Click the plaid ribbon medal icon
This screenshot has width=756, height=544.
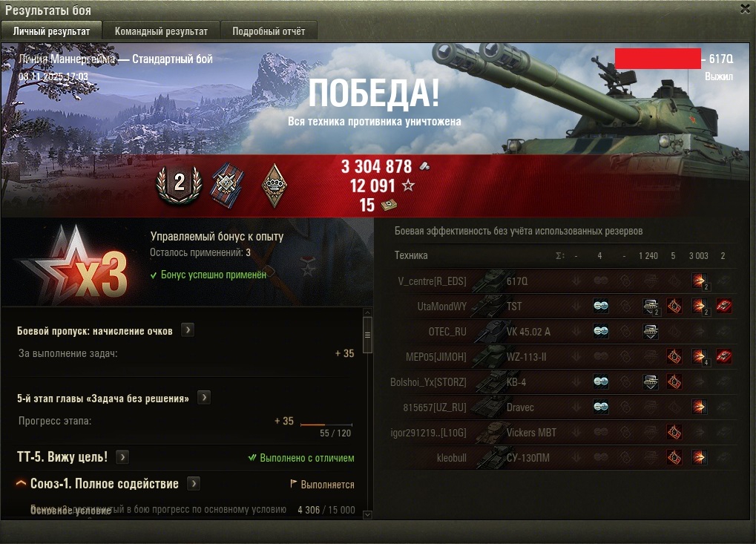[228, 185]
